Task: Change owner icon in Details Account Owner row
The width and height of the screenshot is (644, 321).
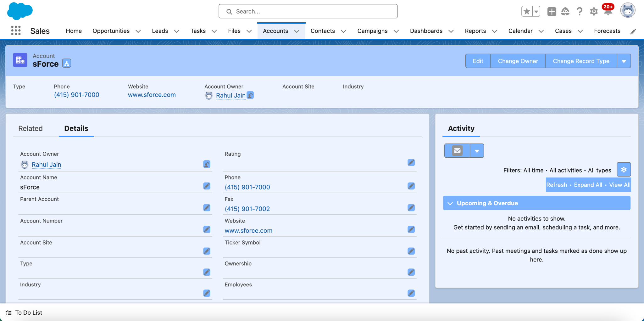Action: [x=207, y=164]
